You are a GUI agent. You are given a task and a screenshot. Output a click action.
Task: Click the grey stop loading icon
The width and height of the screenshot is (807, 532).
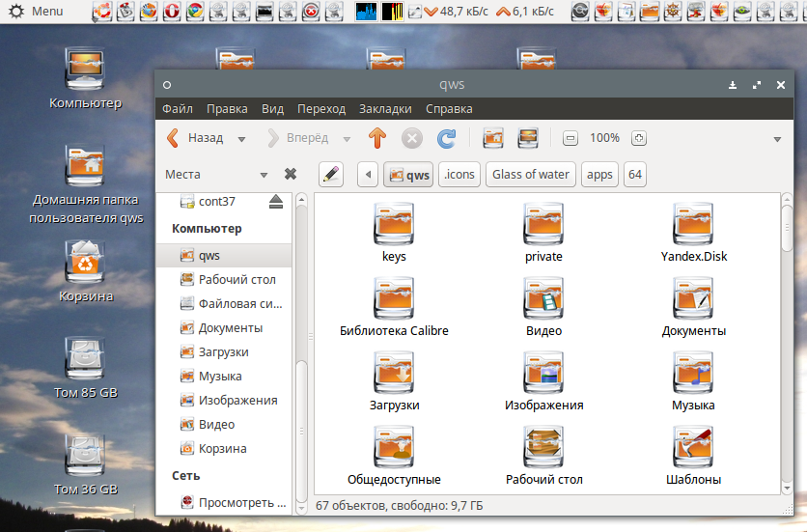pyautogui.click(x=412, y=138)
